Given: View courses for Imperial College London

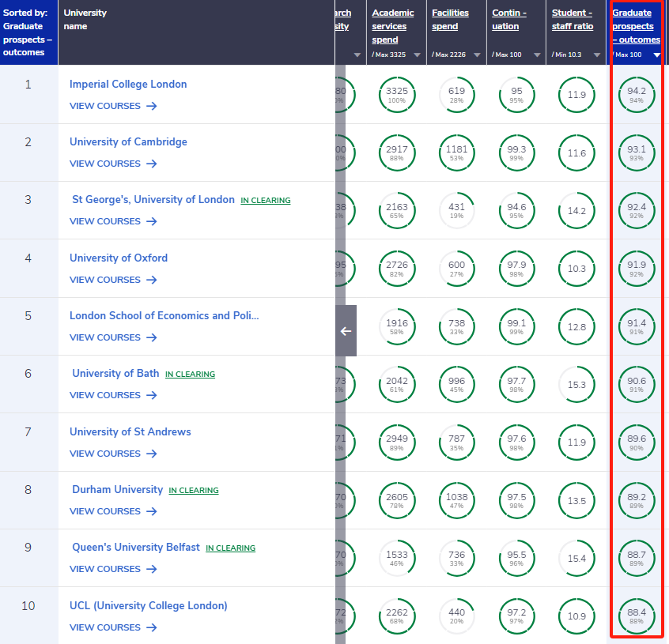Looking at the screenshot, I should [x=113, y=106].
